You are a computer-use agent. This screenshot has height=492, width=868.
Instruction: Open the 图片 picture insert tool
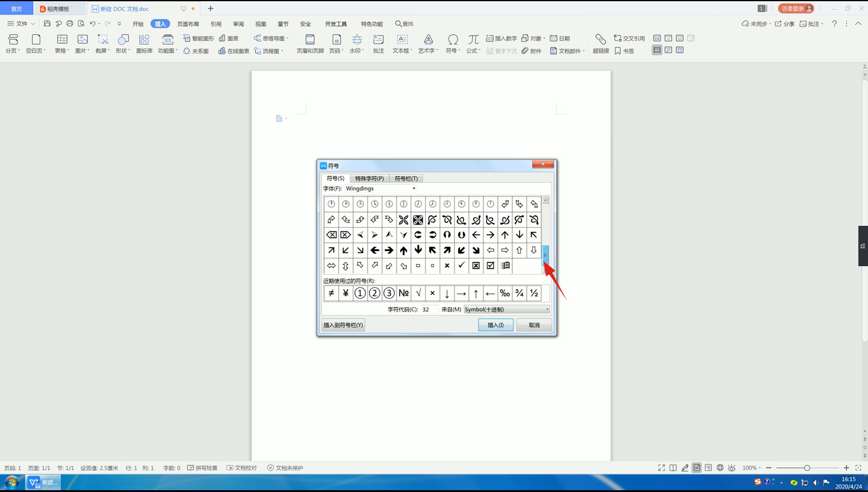coord(82,44)
